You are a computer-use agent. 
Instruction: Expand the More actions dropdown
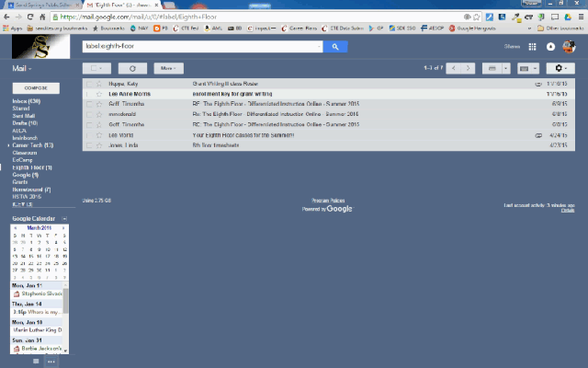[x=167, y=68]
